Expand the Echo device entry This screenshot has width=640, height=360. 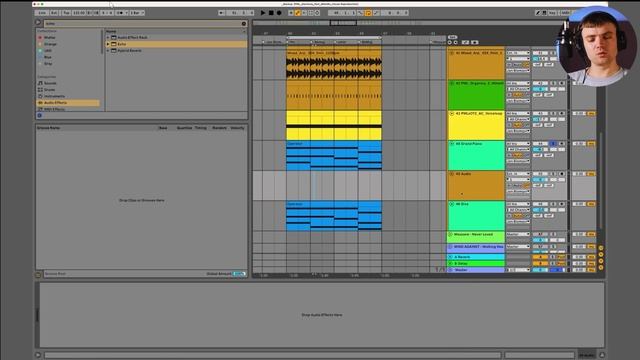108,44
